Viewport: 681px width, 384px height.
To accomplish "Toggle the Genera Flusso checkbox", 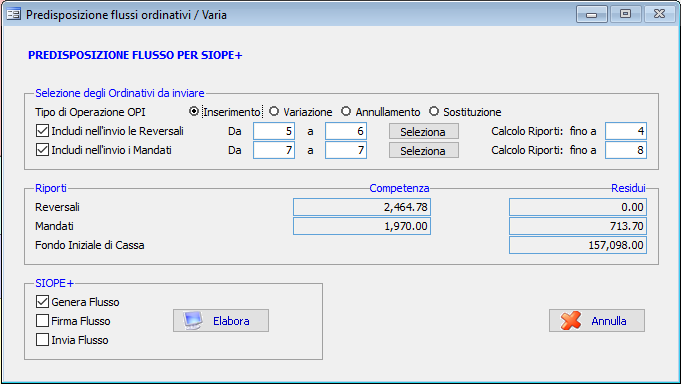I will 42,301.
